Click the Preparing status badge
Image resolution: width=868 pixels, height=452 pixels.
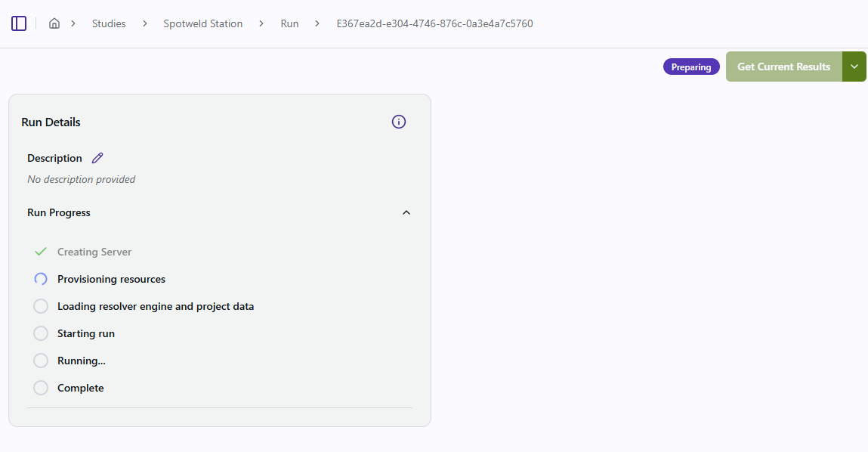(x=691, y=67)
